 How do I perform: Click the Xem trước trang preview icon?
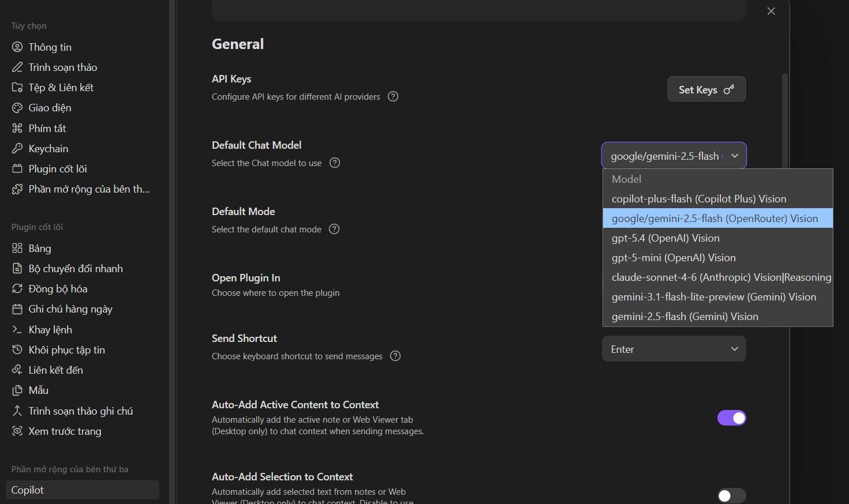tap(17, 431)
